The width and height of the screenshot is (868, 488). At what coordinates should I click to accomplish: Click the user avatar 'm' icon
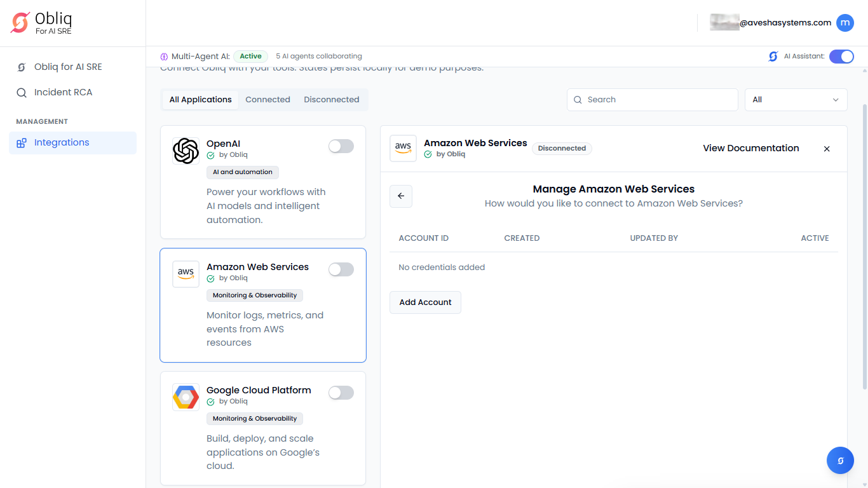(844, 23)
